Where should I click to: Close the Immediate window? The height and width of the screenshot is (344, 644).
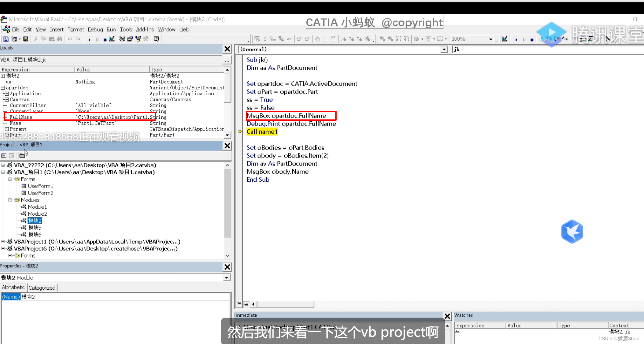(447, 316)
